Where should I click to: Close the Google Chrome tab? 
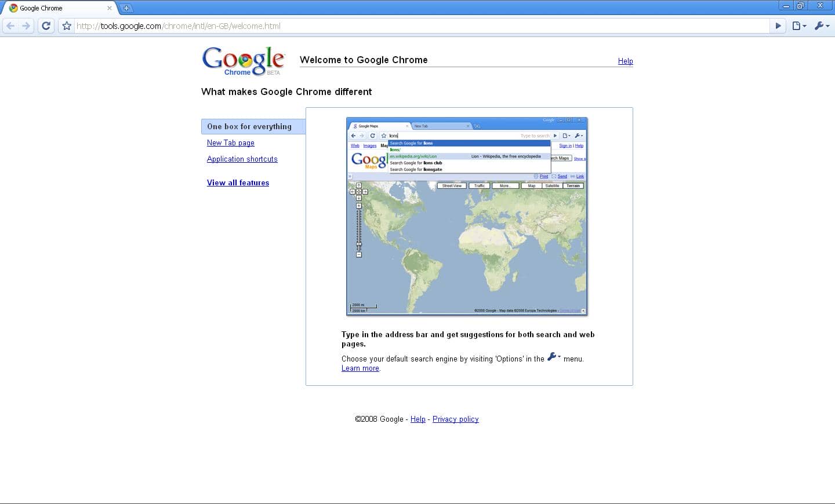[109, 8]
